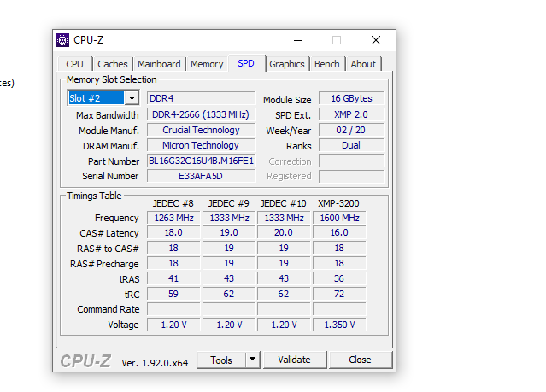The height and width of the screenshot is (392, 546).
Task: Click the Validate button
Action: coord(294,360)
